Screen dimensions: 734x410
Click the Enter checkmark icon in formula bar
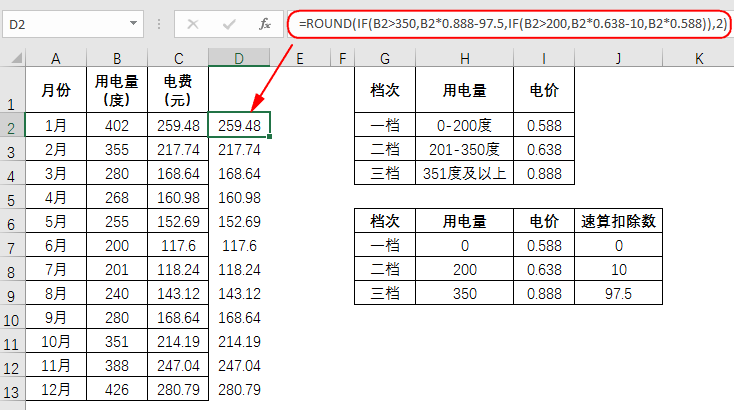[x=228, y=23]
